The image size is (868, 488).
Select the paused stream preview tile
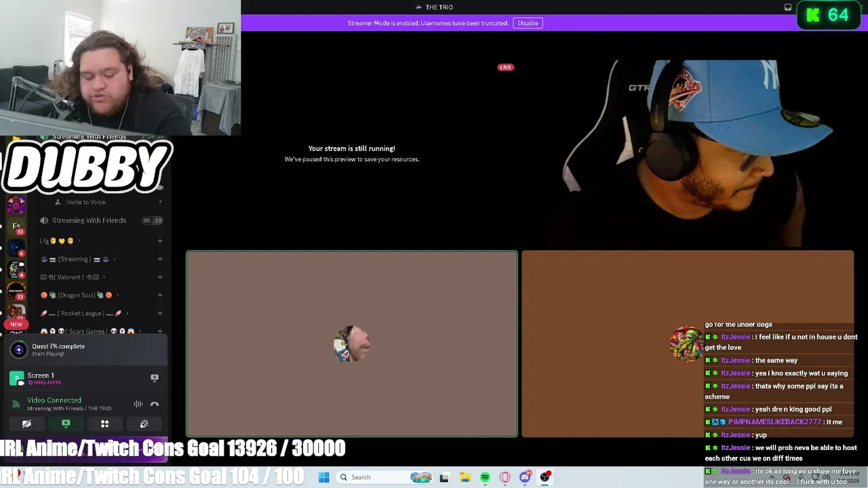pos(352,154)
